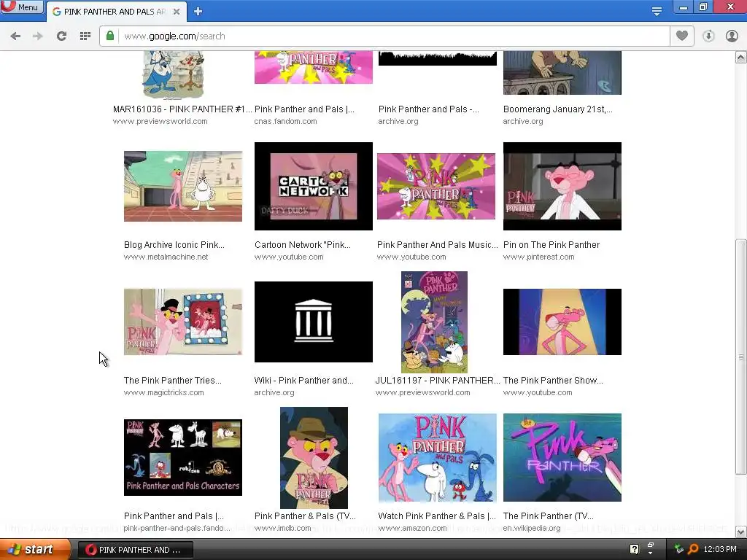Image resolution: width=747 pixels, height=560 pixels.
Task: Click the scrollbar down arrow
Action: pyautogui.click(x=741, y=532)
